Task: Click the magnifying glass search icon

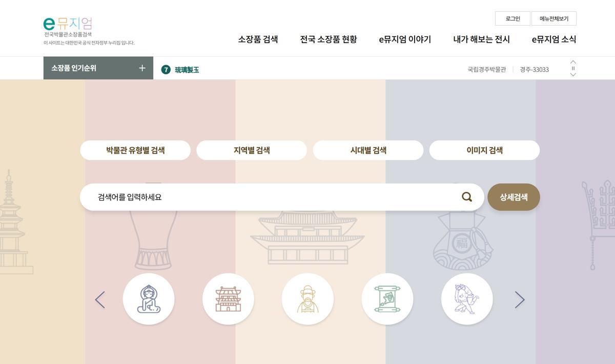Action: [466, 197]
